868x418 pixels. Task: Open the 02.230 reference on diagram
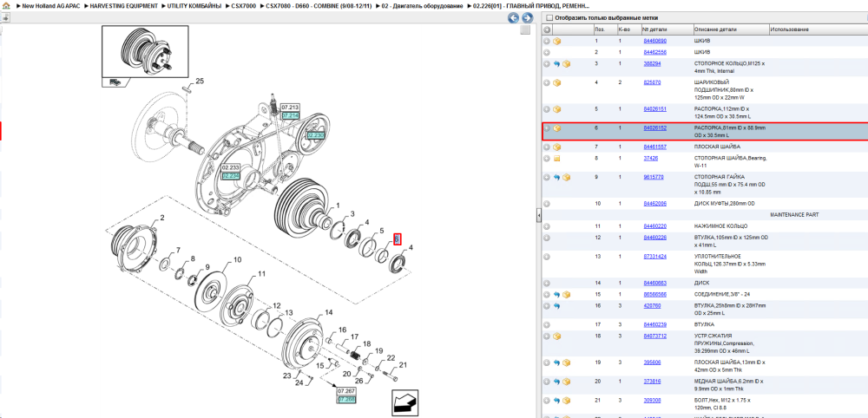(x=316, y=135)
